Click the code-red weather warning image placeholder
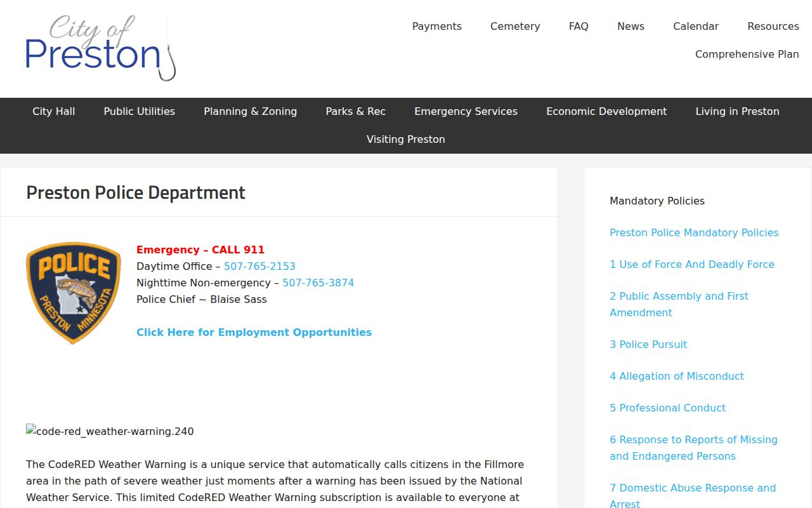This screenshot has width=812, height=508. 110,431
